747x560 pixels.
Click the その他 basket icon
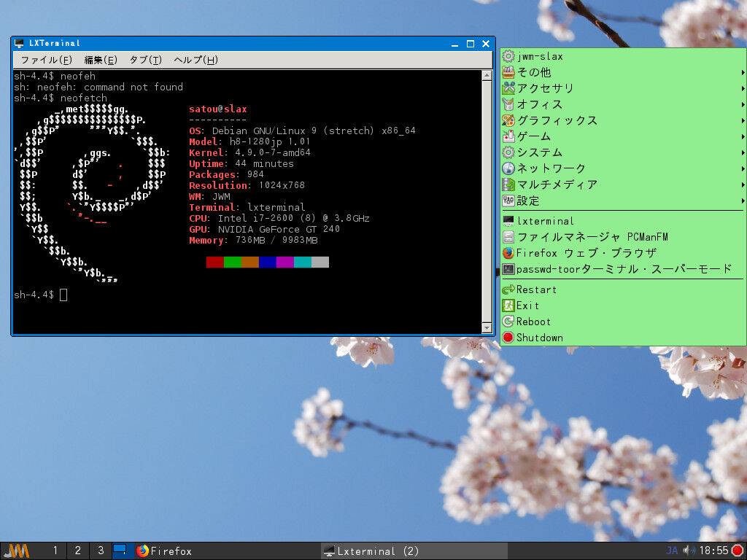click(x=508, y=72)
